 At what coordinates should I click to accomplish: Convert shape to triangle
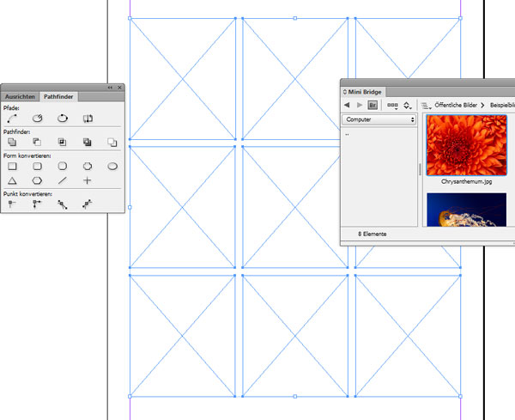click(x=12, y=181)
